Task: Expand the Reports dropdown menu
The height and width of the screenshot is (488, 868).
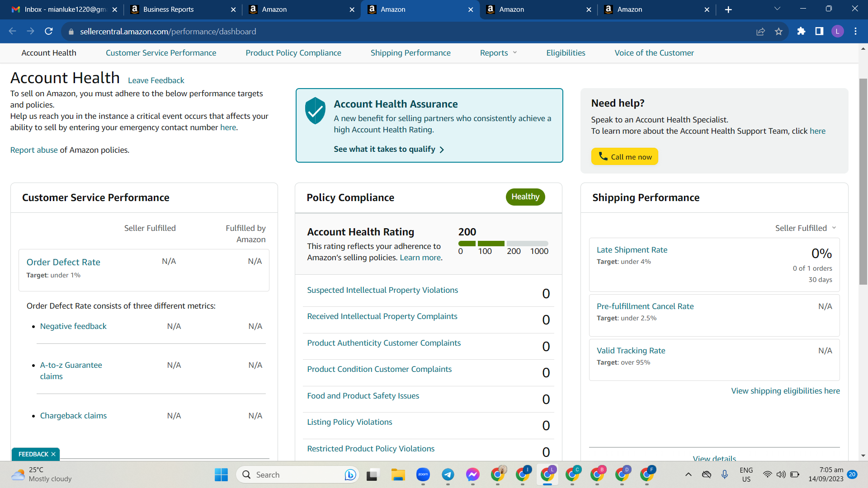Action: click(x=499, y=53)
